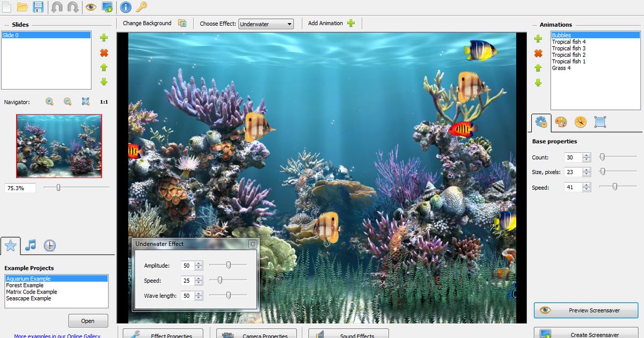Close the Underwater Effect popup
Viewport: 644px width, 338px height.
tap(253, 244)
